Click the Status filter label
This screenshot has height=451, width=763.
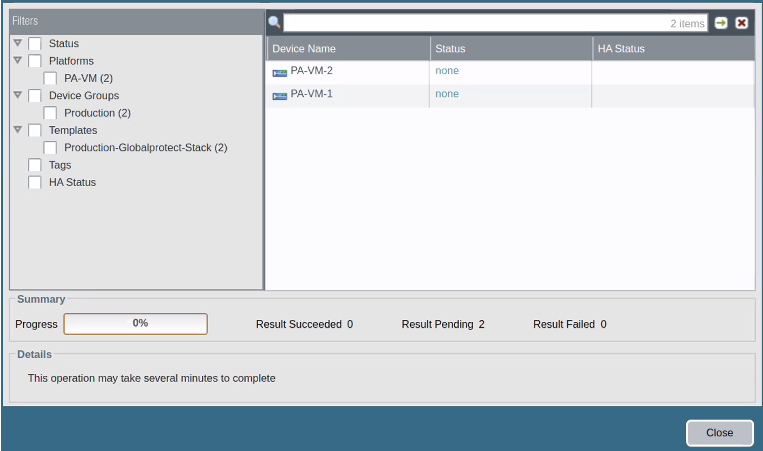tap(64, 44)
